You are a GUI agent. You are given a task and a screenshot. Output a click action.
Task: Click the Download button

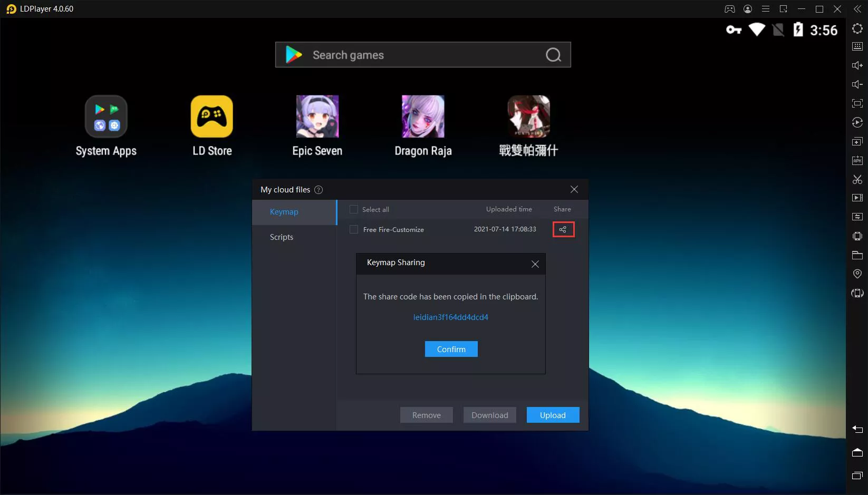click(490, 415)
